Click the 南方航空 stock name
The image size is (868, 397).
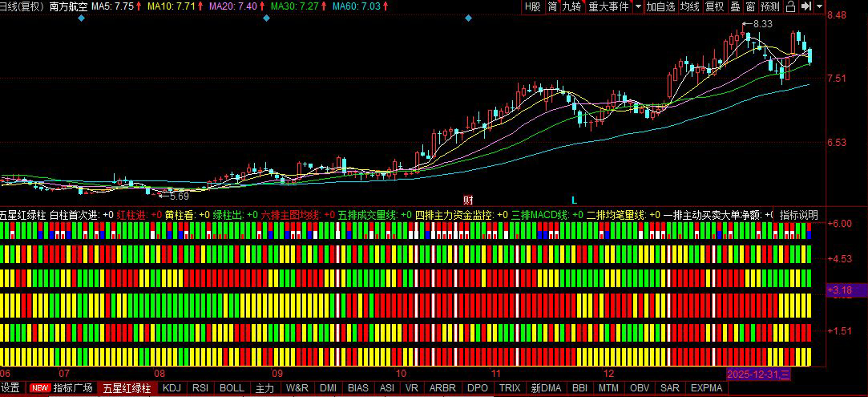pyautogui.click(x=69, y=6)
